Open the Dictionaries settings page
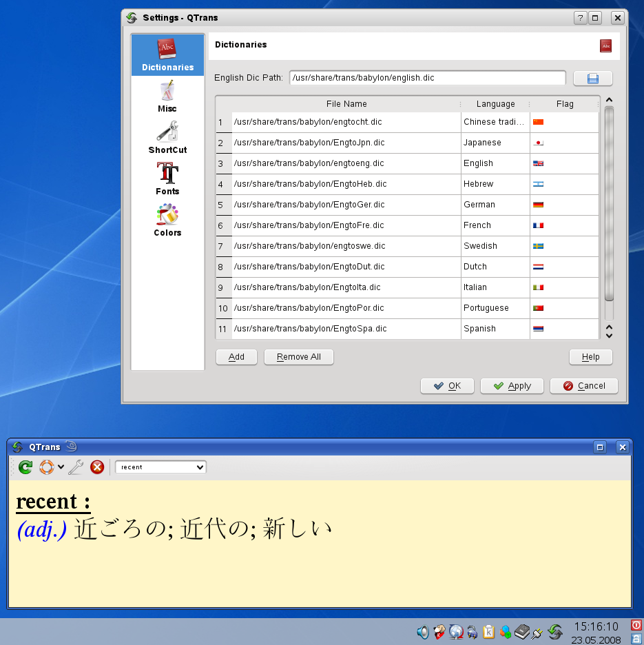Viewport: 644px width, 645px height. [x=167, y=55]
